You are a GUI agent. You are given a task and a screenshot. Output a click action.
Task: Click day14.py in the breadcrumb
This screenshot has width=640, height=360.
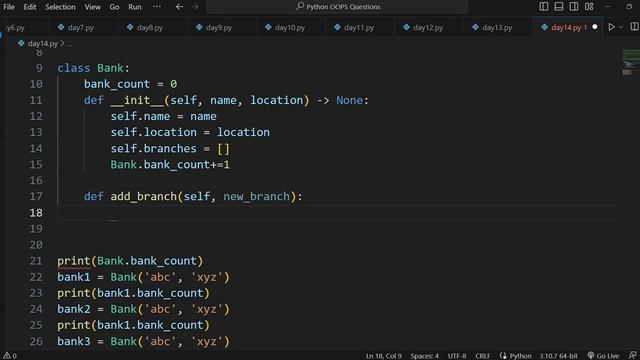pos(42,43)
